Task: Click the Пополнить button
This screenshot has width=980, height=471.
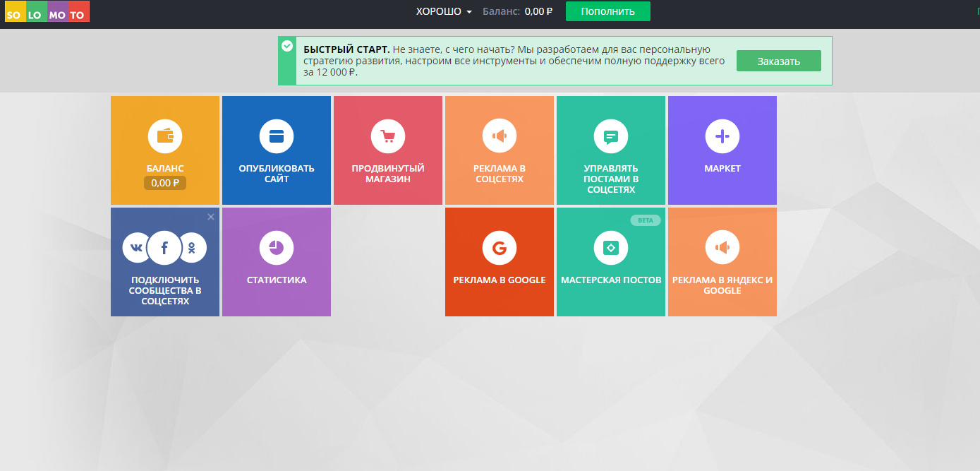Action: click(608, 11)
